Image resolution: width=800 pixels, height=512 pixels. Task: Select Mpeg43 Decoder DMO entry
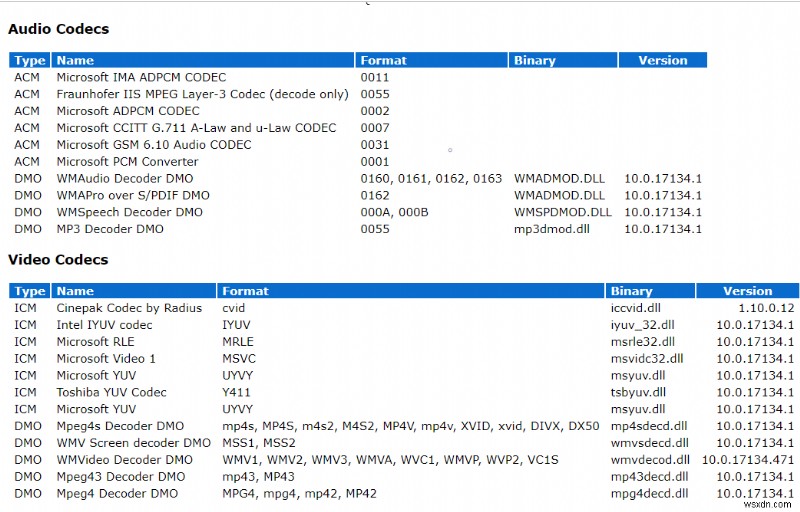(x=120, y=476)
